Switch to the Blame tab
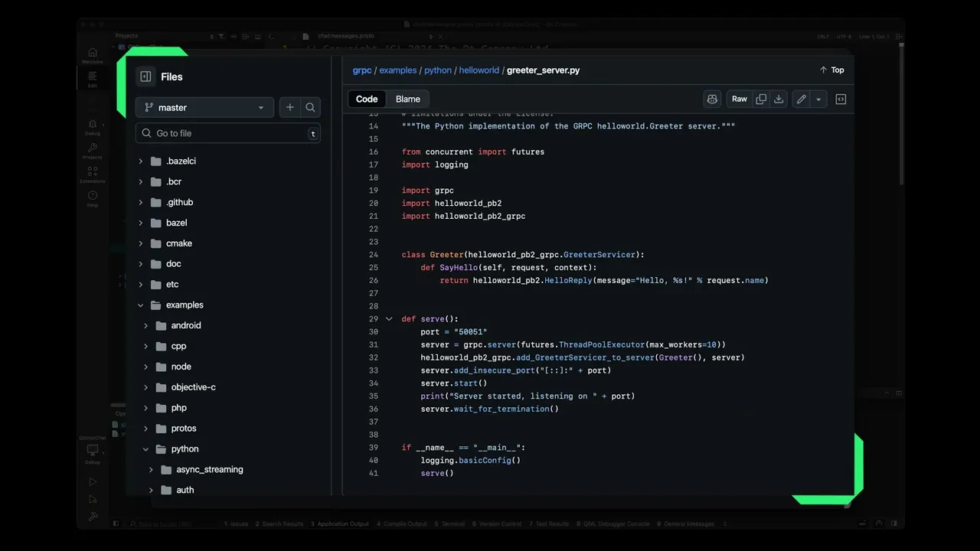 coord(408,99)
